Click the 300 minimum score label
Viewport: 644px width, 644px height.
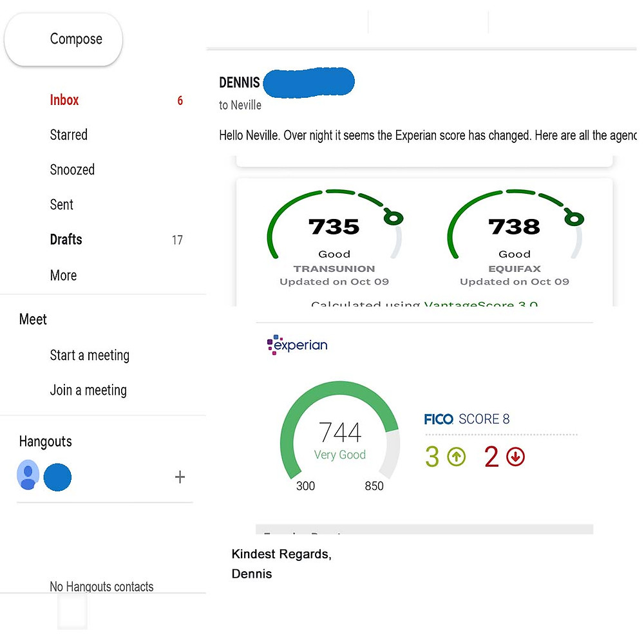tap(305, 486)
